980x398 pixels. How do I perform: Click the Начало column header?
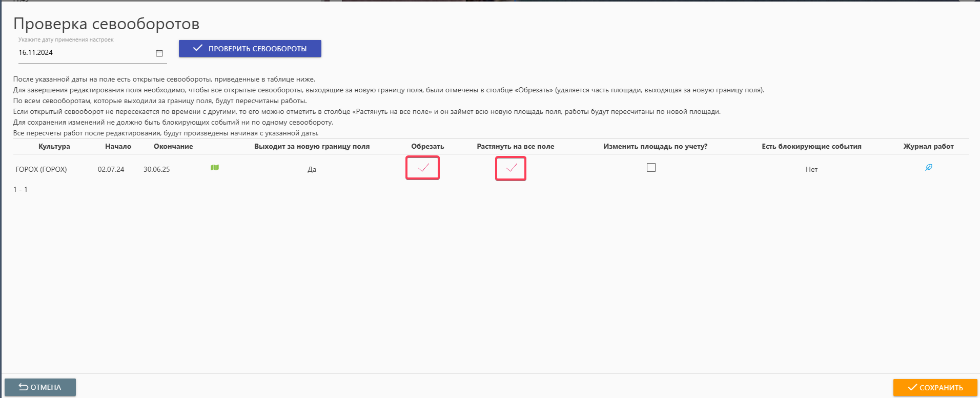(x=118, y=147)
